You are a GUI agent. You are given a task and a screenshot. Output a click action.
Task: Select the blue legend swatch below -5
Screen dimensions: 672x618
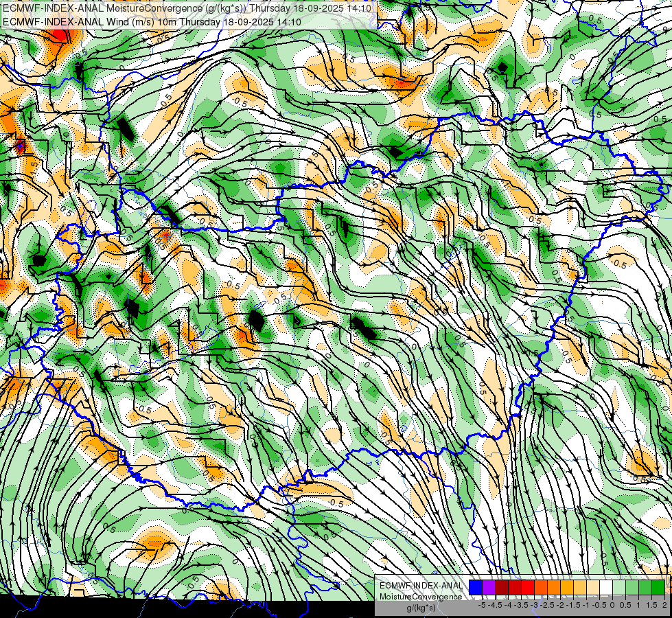click(476, 587)
